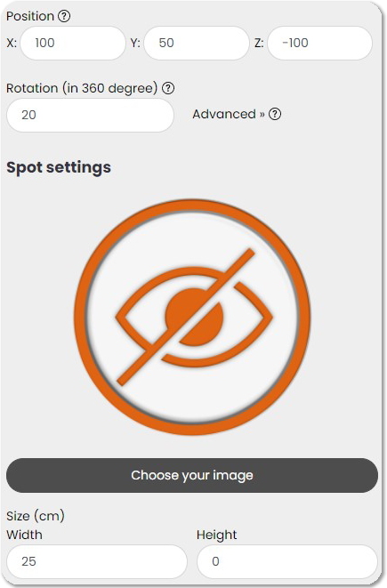
Task: Click the Rotation (in 360 degree) label
Action: click(82, 88)
